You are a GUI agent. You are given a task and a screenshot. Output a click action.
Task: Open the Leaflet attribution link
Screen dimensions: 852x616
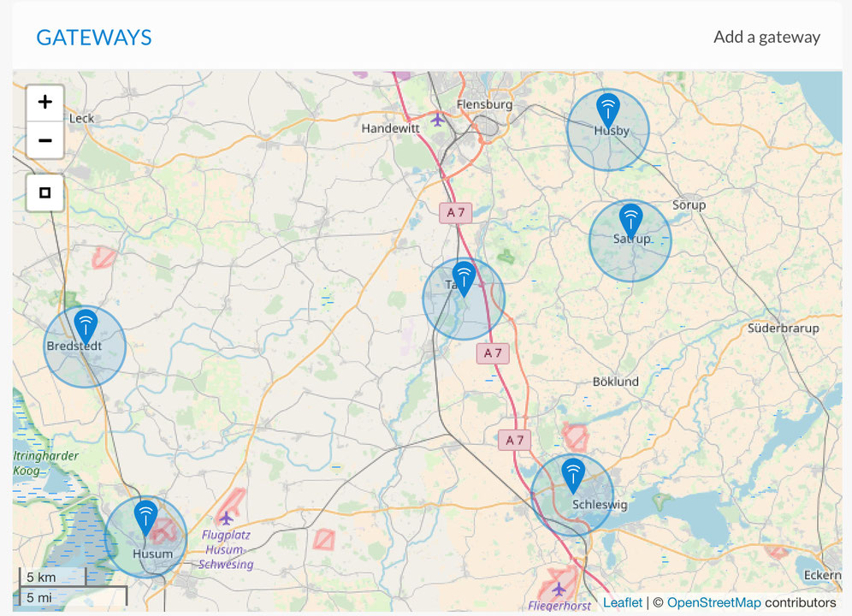point(622,602)
